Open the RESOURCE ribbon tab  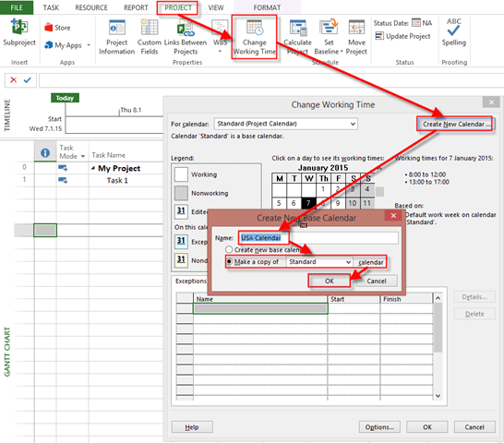[91, 7]
